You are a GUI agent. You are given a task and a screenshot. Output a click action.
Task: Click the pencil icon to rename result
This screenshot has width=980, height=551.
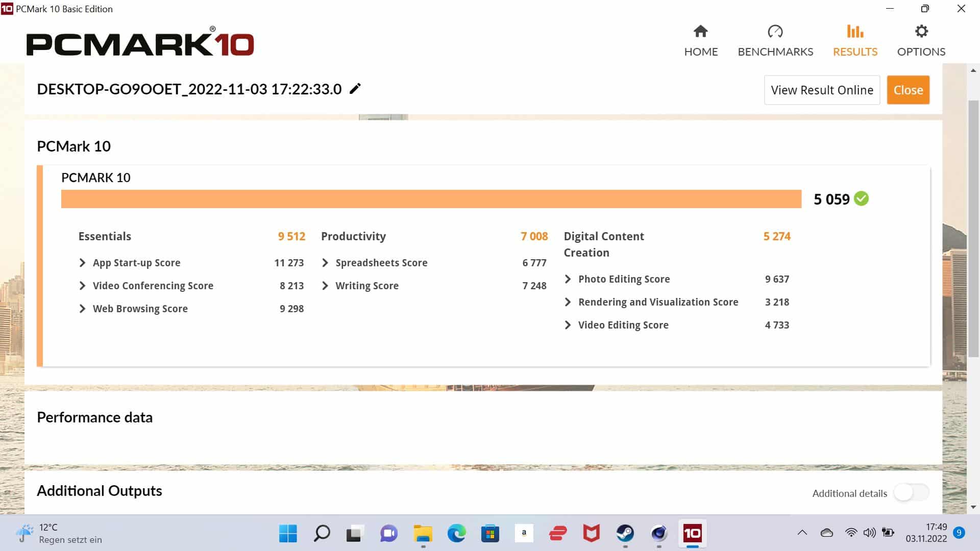click(355, 89)
